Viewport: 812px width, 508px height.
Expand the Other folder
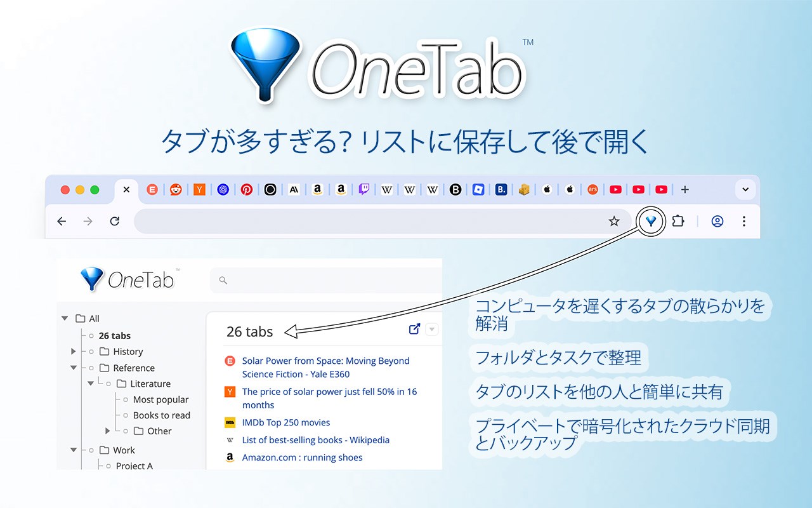pyautogui.click(x=108, y=431)
